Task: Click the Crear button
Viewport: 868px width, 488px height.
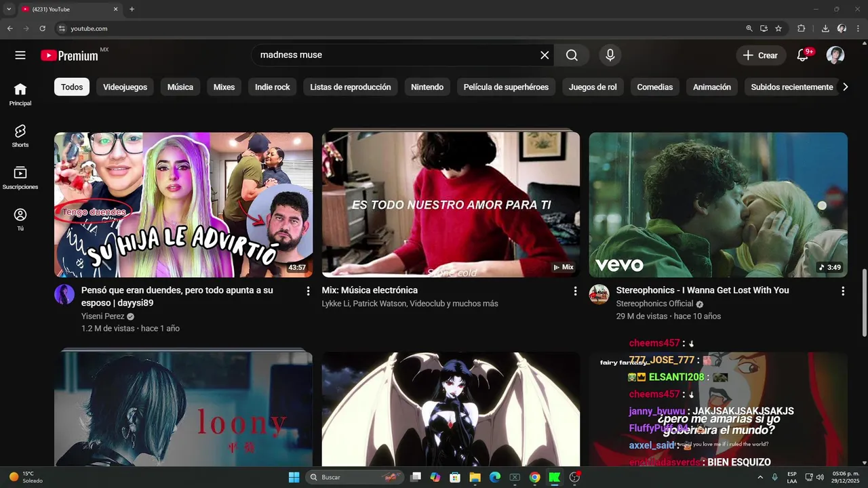Action: (x=761, y=56)
